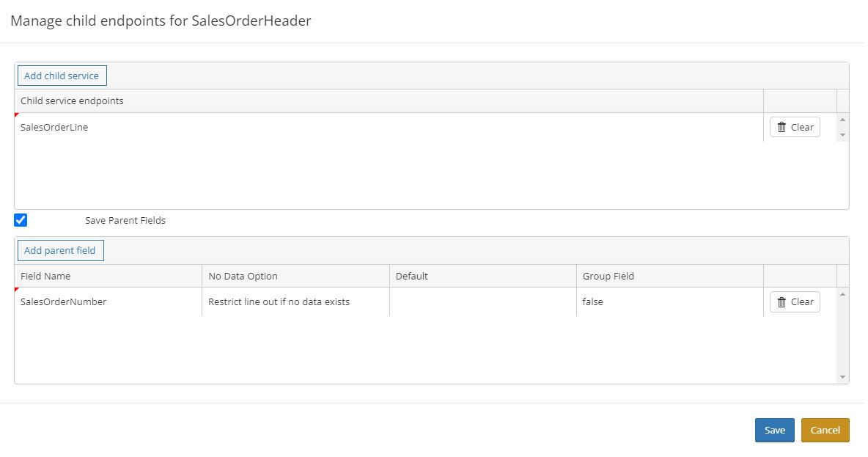The image size is (868, 457).
Task: Clear the SalesOrderNumber parent field row
Action: click(x=795, y=302)
